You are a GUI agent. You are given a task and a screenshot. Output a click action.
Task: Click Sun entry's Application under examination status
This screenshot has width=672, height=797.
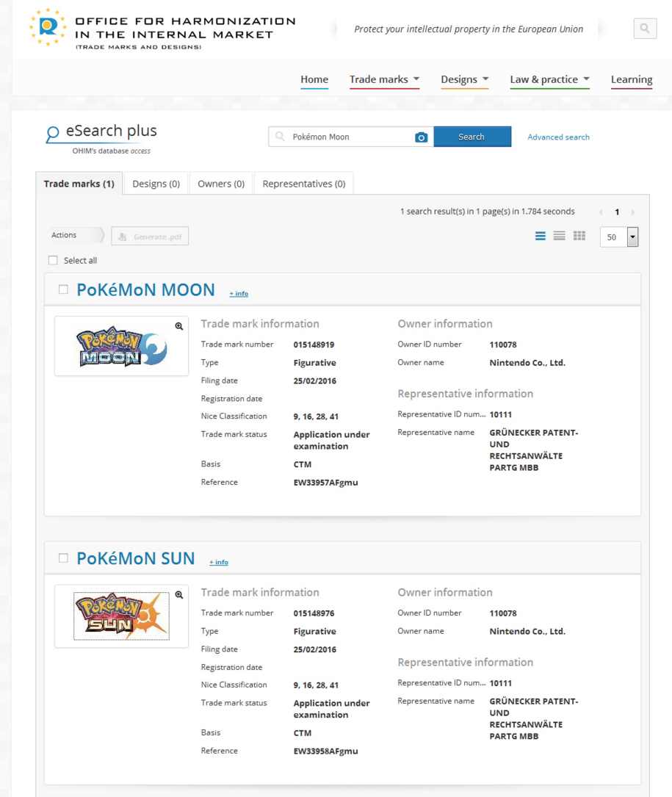[331, 709]
